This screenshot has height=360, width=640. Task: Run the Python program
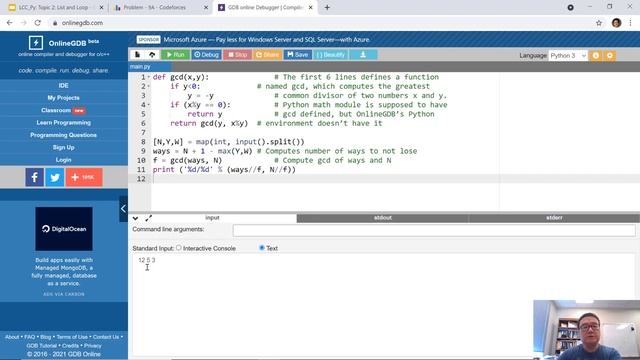[x=176, y=55]
